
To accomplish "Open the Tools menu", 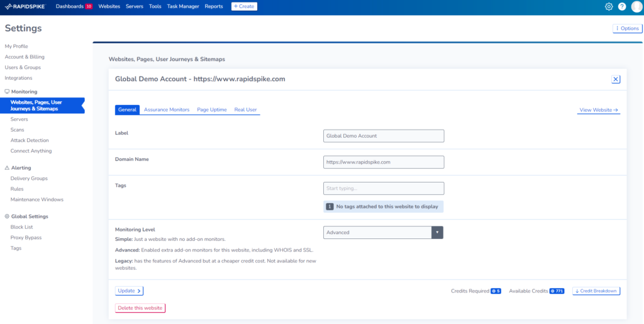I will coord(155,6).
